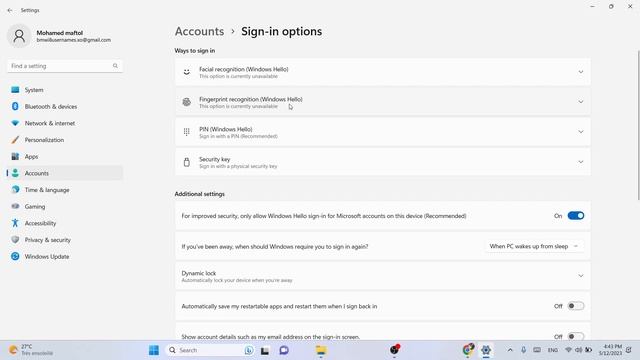This screenshot has height=360, width=640.
Task: Click the PIN keypad icon
Action: pos(187,132)
